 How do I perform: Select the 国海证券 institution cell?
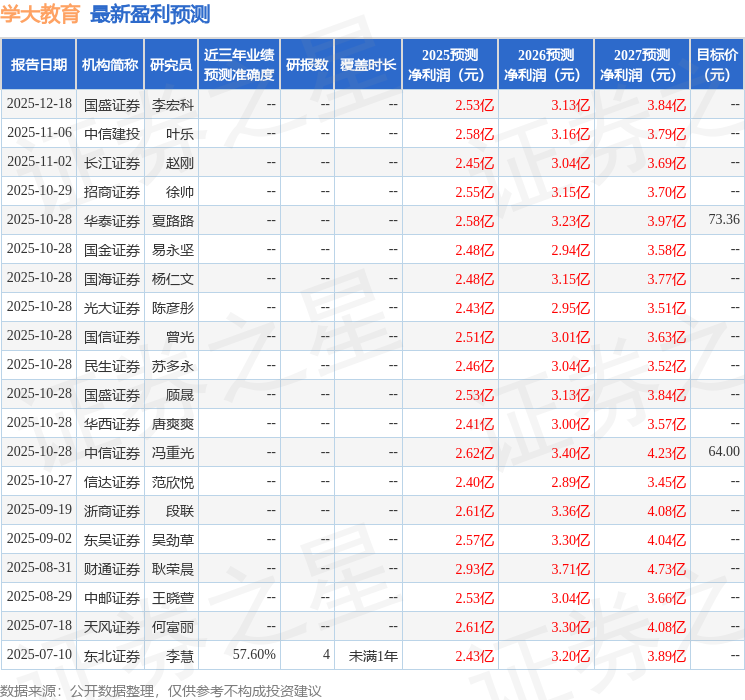[x=112, y=279]
